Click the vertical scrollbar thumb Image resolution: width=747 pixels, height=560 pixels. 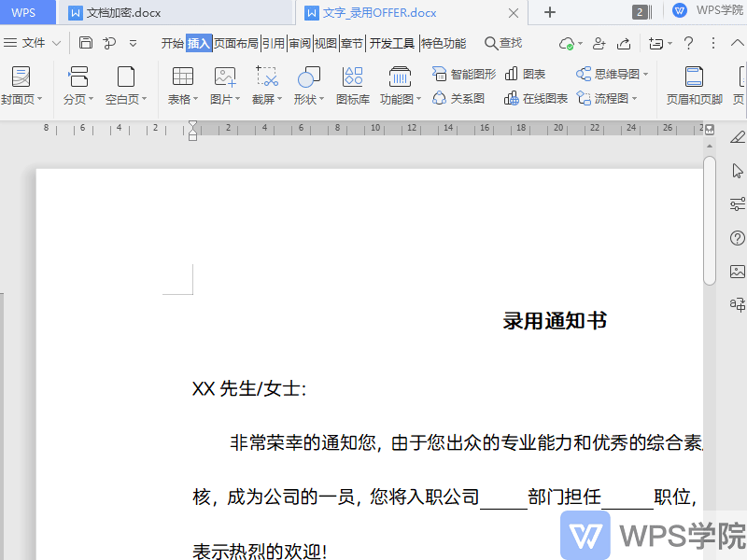[x=710, y=219]
